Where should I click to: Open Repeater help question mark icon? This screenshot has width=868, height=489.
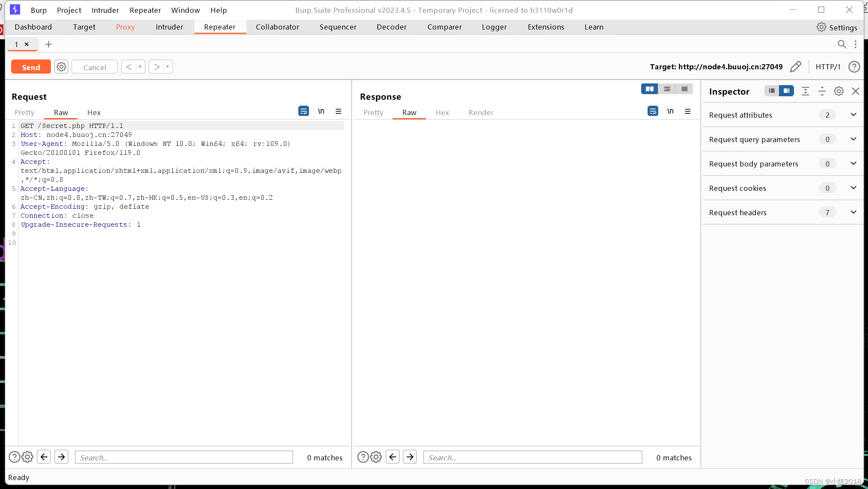click(854, 67)
